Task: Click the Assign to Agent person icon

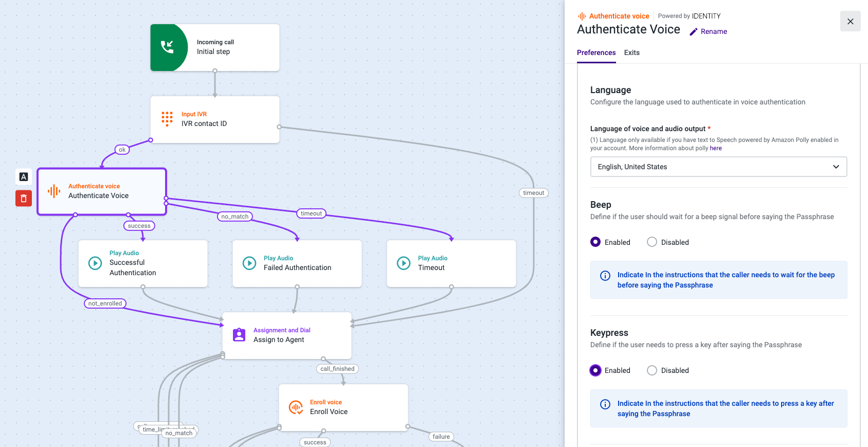Action: (239, 335)
